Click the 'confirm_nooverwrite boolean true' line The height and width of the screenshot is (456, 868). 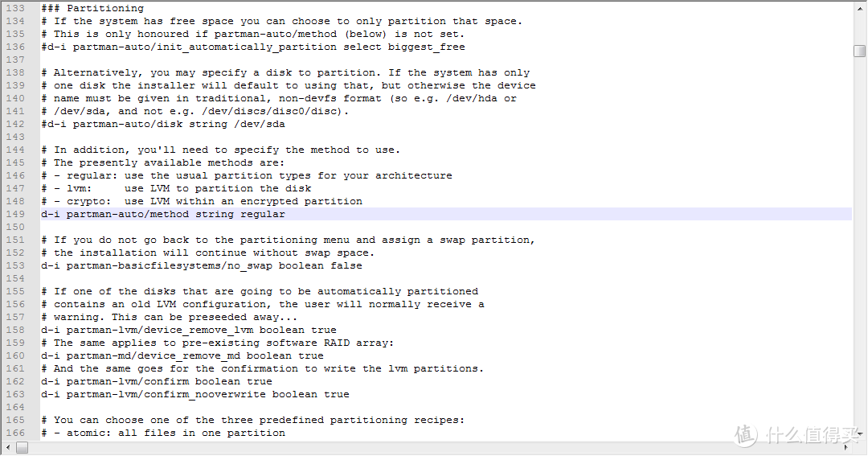tap(194, 394)
